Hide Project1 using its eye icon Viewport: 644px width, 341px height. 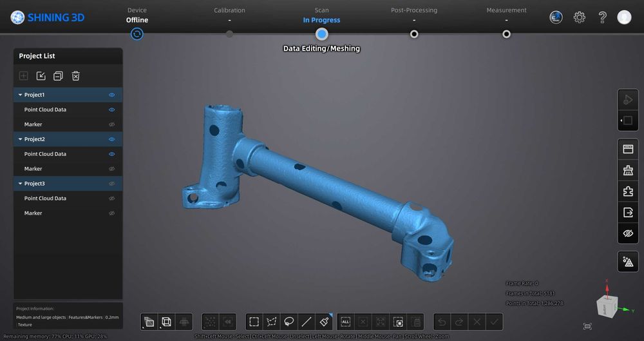(111, 95)
